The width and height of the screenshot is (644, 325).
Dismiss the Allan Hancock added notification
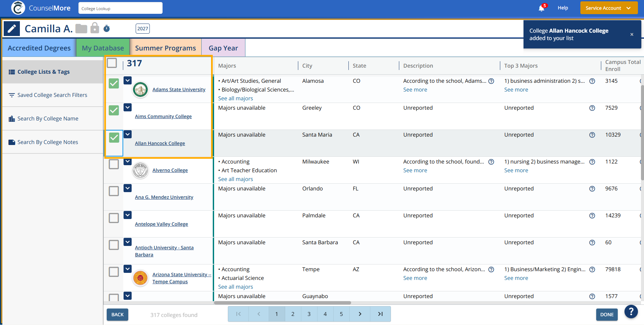point(632,34)
